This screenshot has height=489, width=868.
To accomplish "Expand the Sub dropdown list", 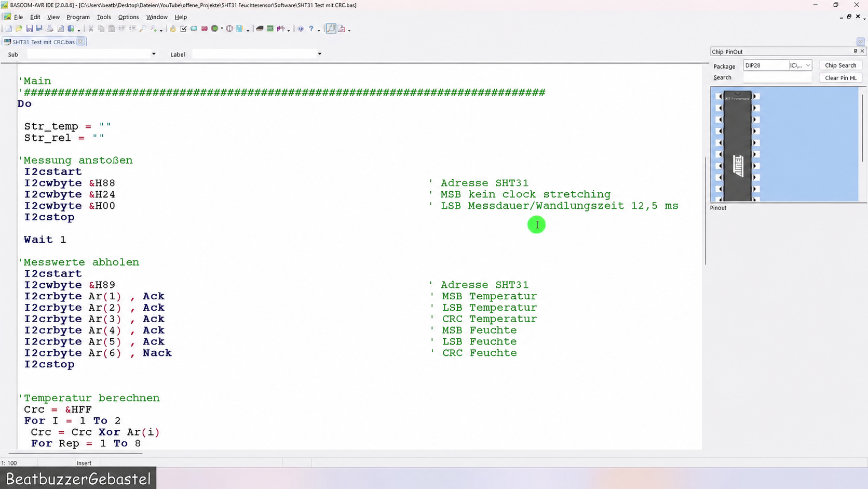I will [154, 54].
